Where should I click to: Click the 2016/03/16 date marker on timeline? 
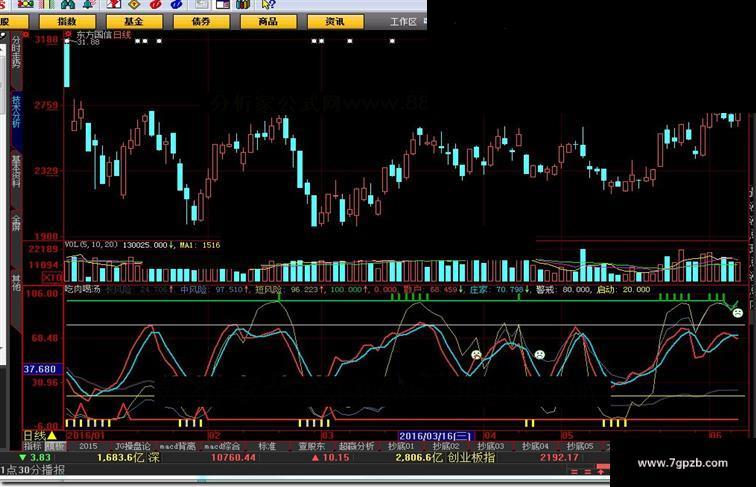click(436, 436)
